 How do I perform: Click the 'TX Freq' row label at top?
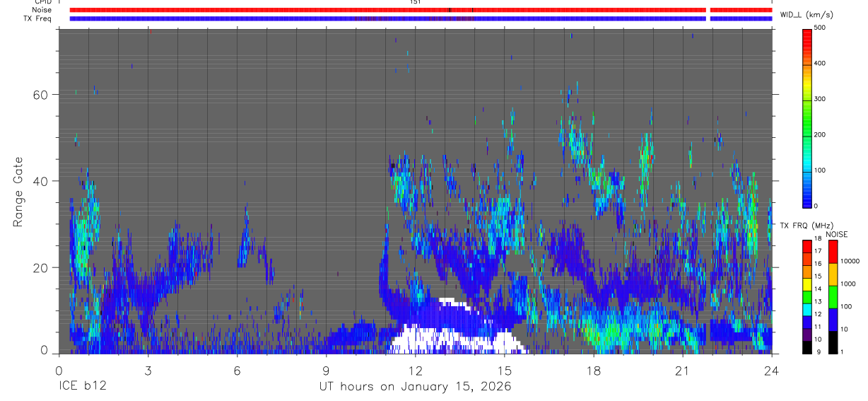click(37, 18)
